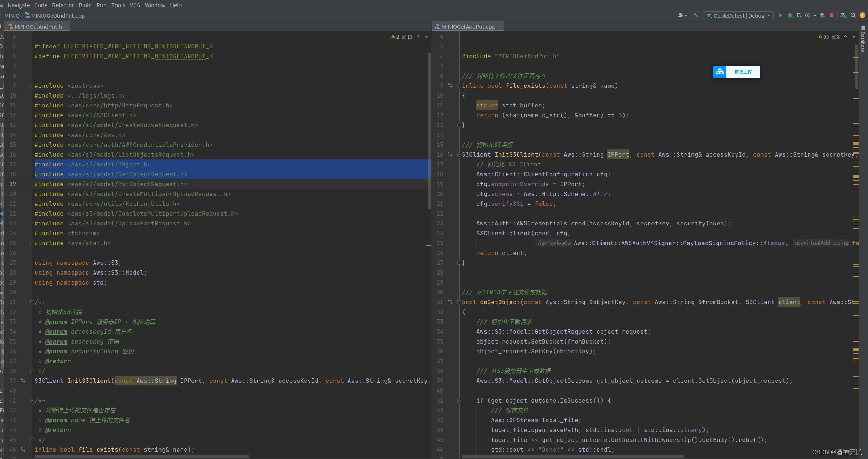
Task: Build project with the hammer icon
Action: [x=696, y=16]
